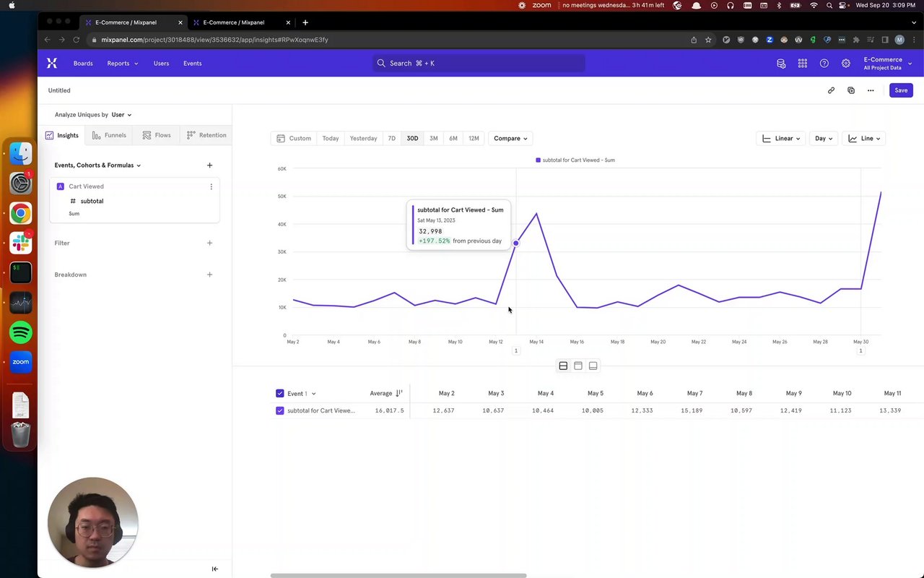
Task: Select the Yesterday date range
Action: point(363,139)
